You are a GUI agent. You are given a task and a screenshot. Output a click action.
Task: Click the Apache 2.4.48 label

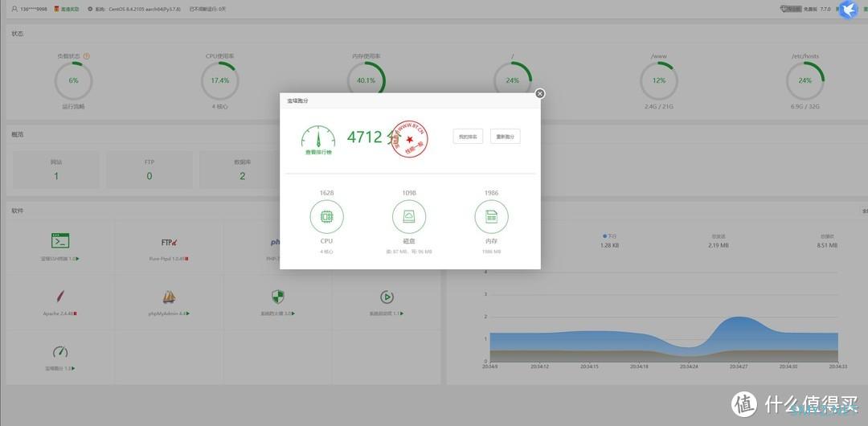pyautogui.click(x=59, y=313)
